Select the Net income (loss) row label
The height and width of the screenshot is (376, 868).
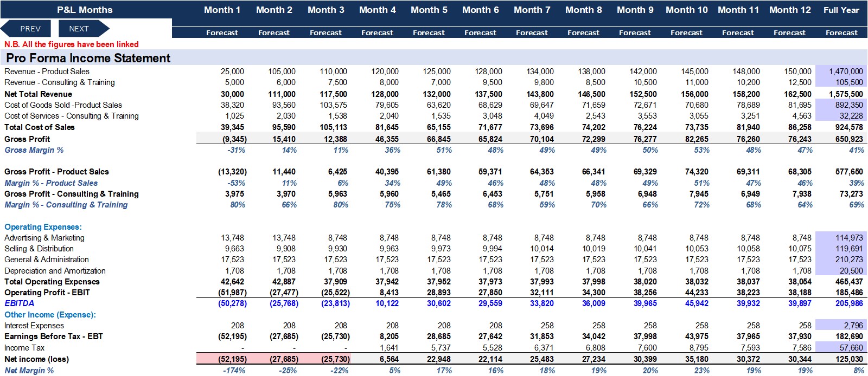[37, 359]
